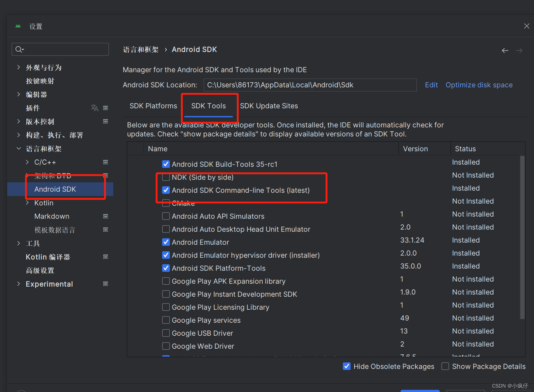
Task: Expand 编辑器 settings section
Action: point(18,94)
